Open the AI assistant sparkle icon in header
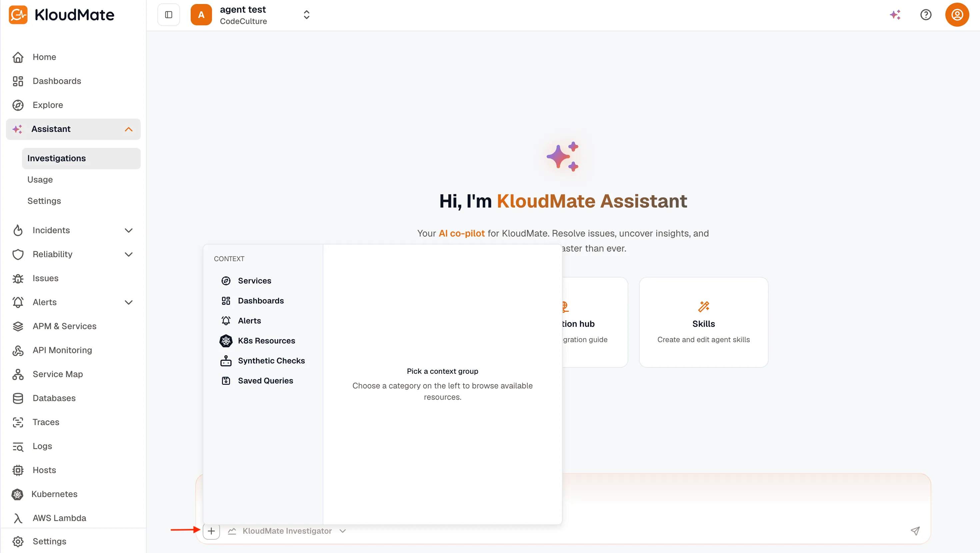This screenshot has height=553, width=980. (895, 15)
